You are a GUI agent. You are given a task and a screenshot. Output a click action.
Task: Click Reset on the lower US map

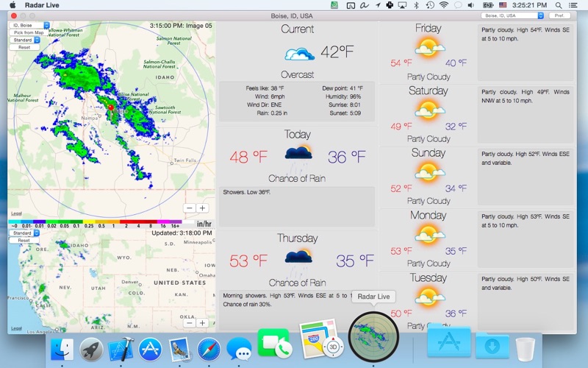[x=24, y=240]
